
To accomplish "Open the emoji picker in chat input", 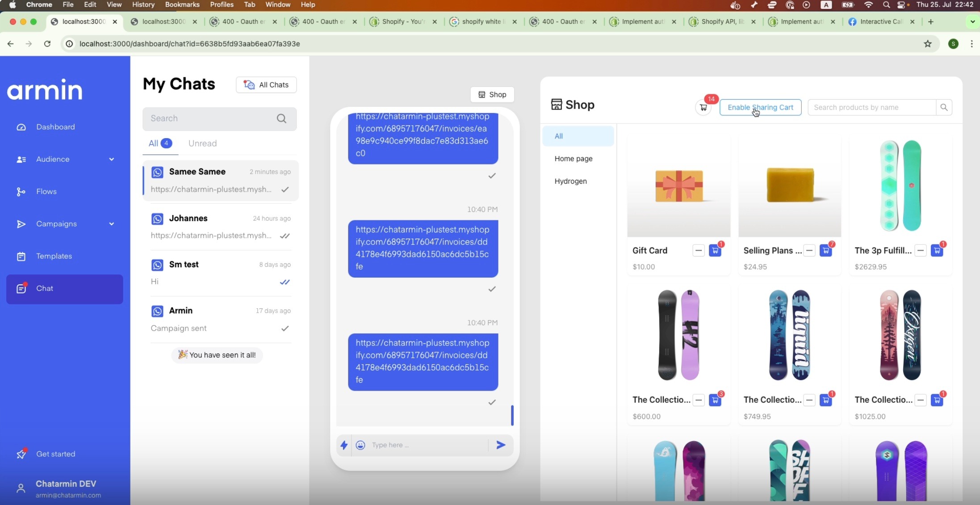I will tap(360, 445).
